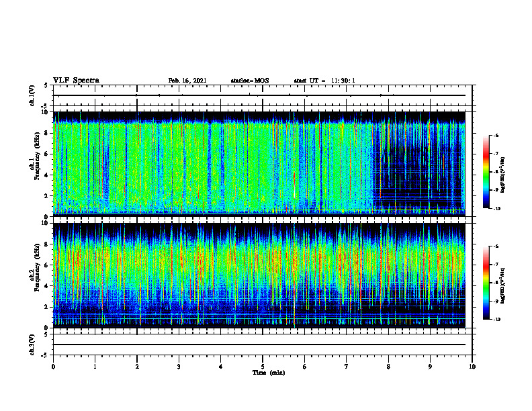Click inside the ch.1 spectrogram panel
This screenshot has height=411, width=532.
click(x=259, y=164)
